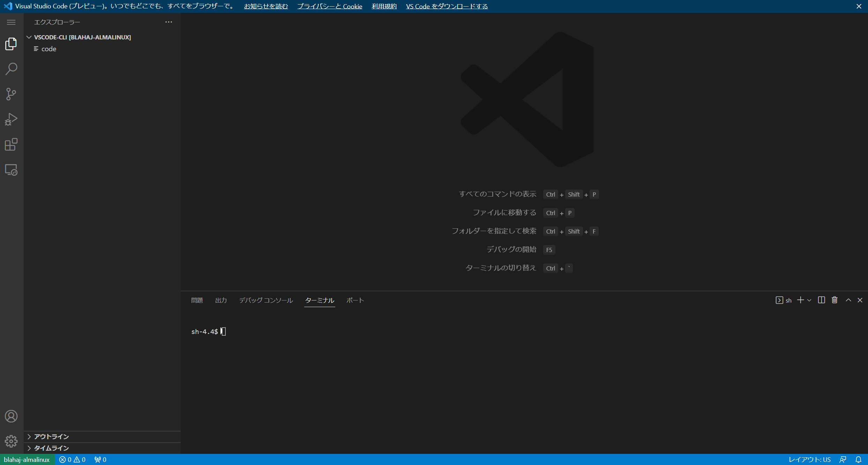Open the code file in explorer
This screenshot has width=868, height=465.
(49, 49)
